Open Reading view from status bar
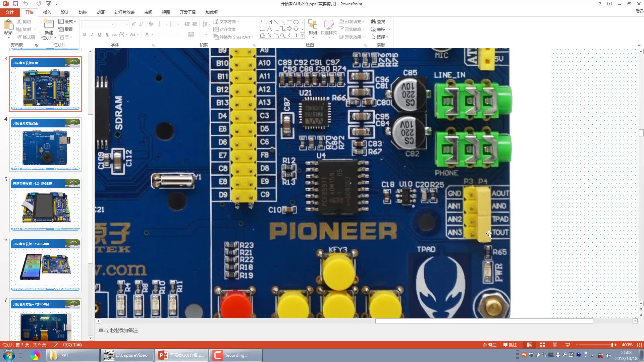 (x=555, y=345)
